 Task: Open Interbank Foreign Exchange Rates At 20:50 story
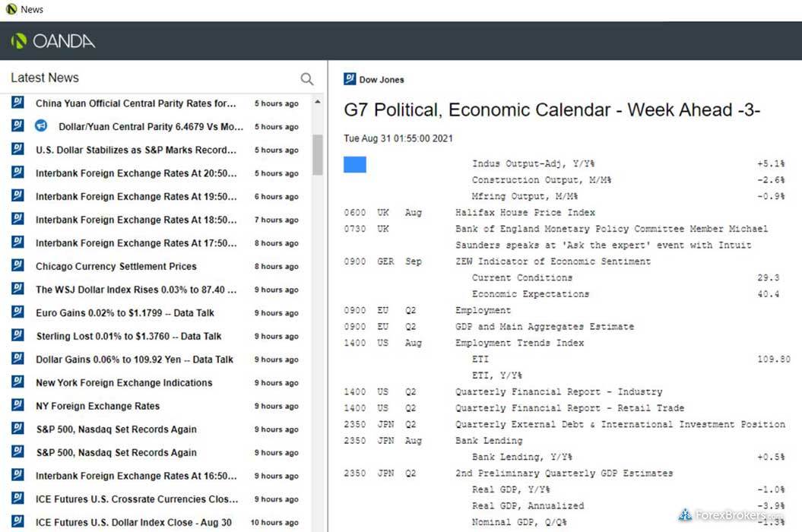[136, 173]
